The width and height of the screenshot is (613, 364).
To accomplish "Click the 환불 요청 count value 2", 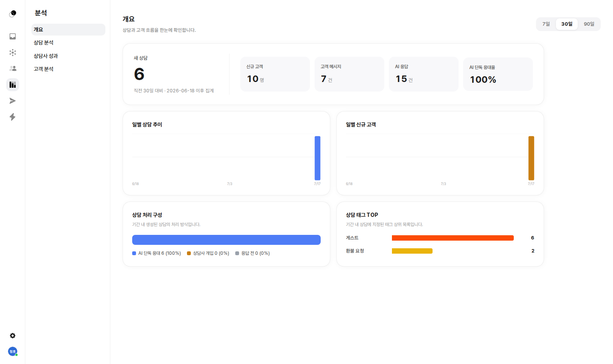I will (533, 251).
